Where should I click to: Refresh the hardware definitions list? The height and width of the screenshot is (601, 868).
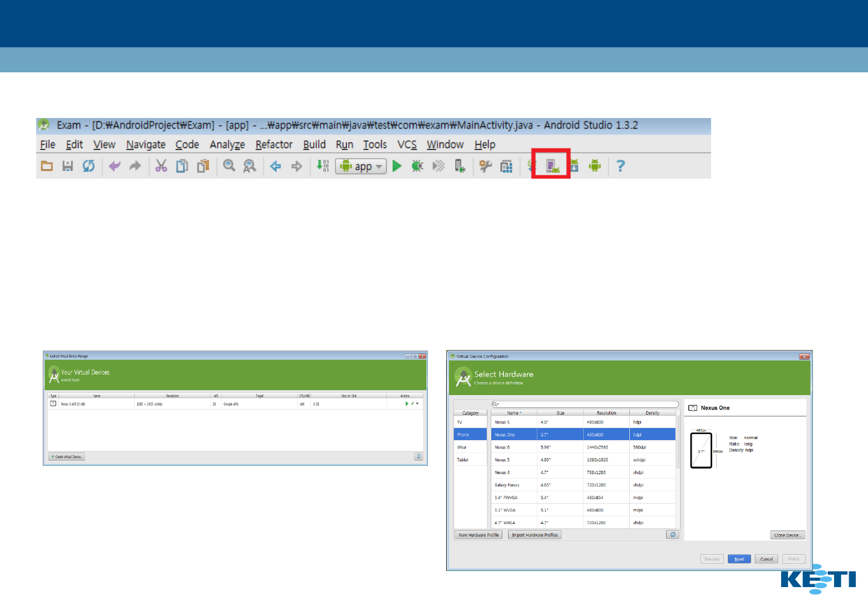pyautogui.click(x=673, y=535)
